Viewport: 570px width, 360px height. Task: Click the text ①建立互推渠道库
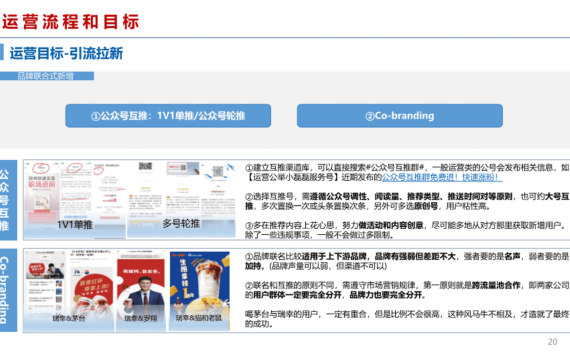279,168
